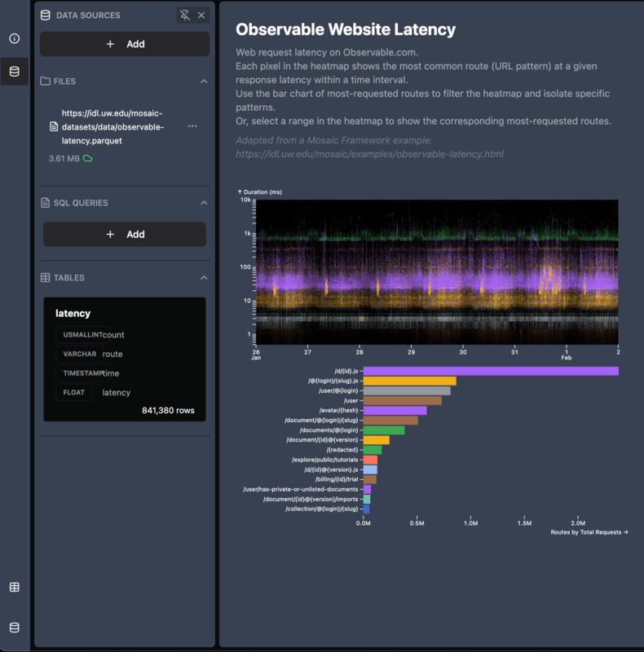Add a new SQL query
The image size is (644, 652).
coord(125,235)
